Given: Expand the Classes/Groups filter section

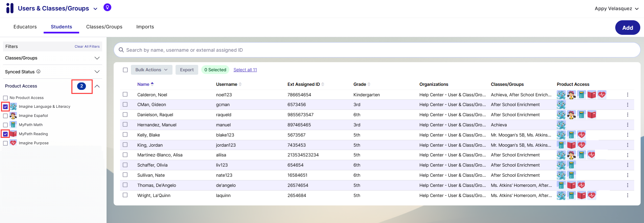Looking at the screenshot, I should 97,58.
